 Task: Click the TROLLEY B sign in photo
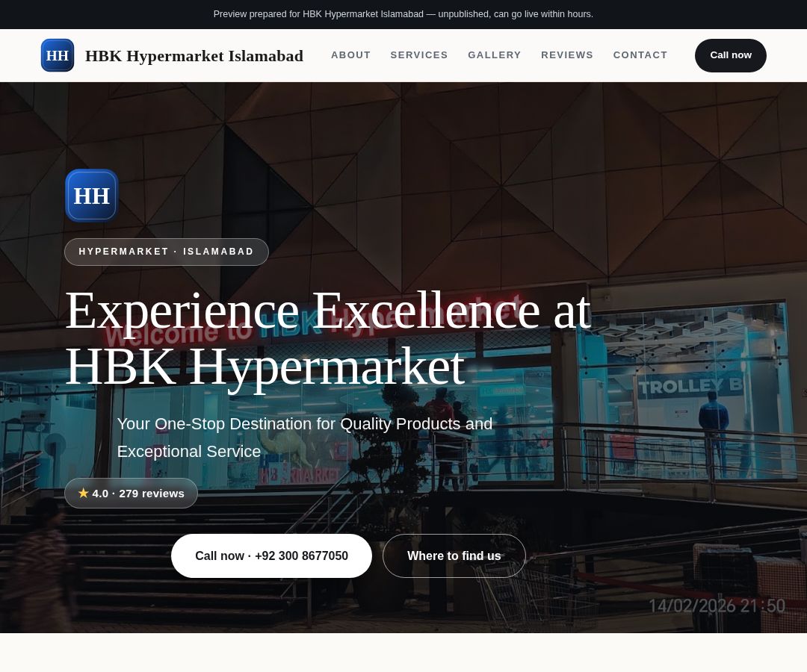click(690, 386)
